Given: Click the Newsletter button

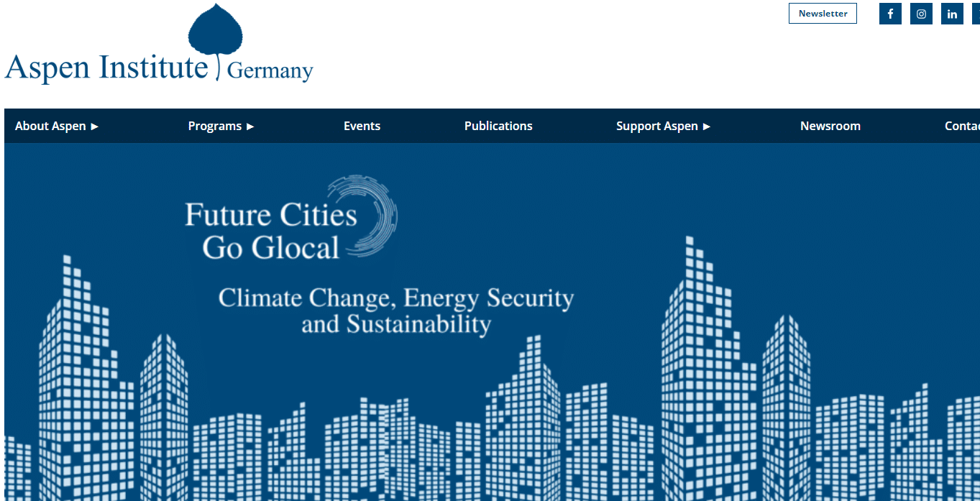Looking at the screenshot, I should [823, 14].
